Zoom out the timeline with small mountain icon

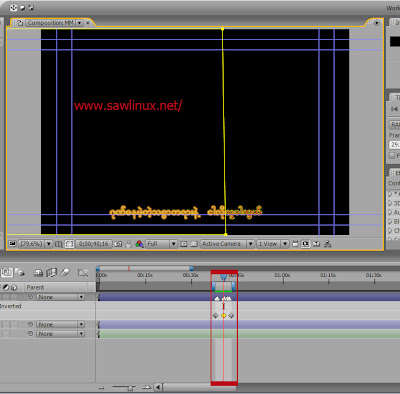click(x=102, y=388)
